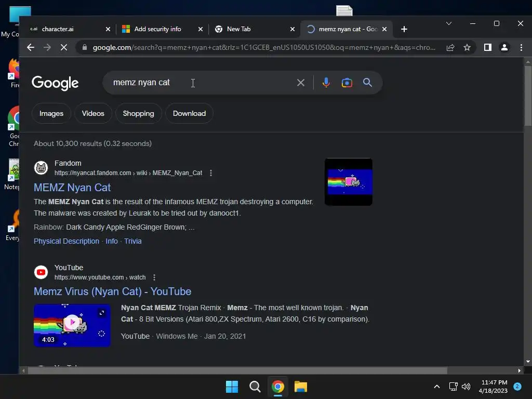Click horizontal scrollbar right arrow
The height and width of the screenshot is (399, 532).
point(520,370)
